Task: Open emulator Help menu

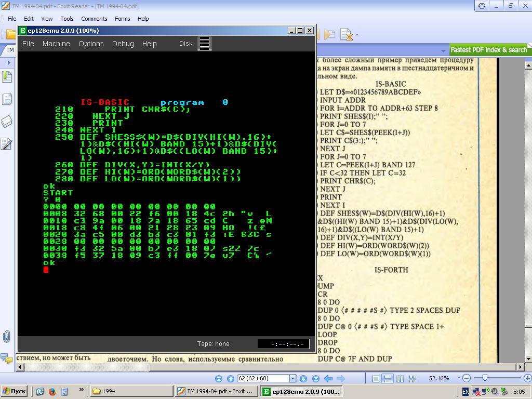Action: pos(149,44)
